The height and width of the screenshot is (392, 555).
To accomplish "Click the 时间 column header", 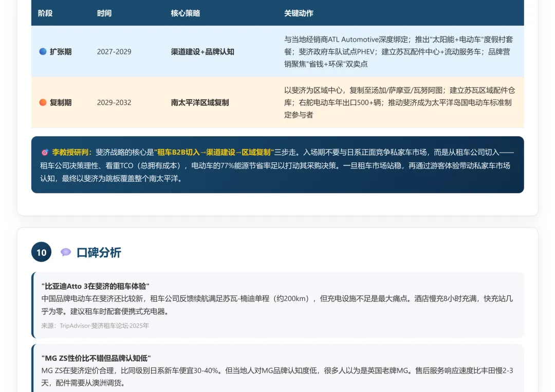I will tap(104, 13).
